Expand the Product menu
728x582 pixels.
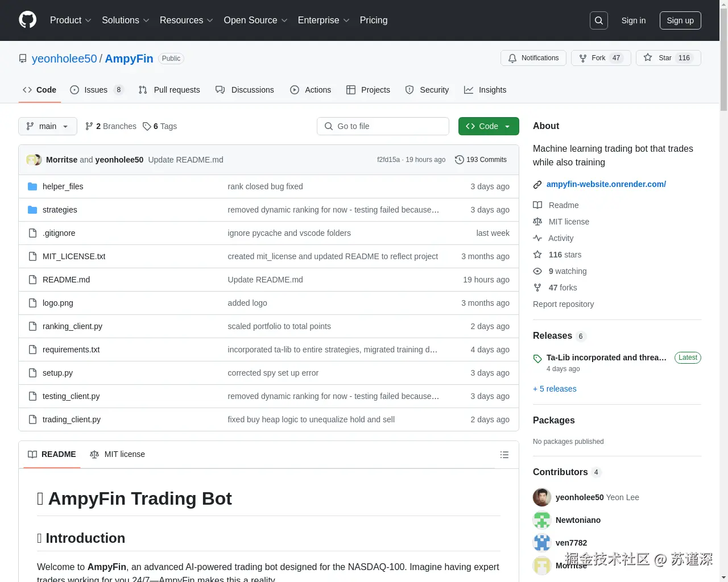71,20
